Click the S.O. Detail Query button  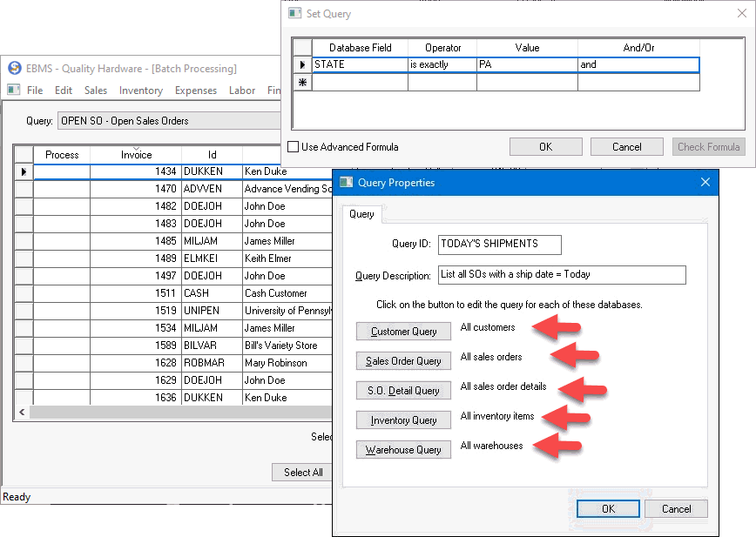[403, 391]
